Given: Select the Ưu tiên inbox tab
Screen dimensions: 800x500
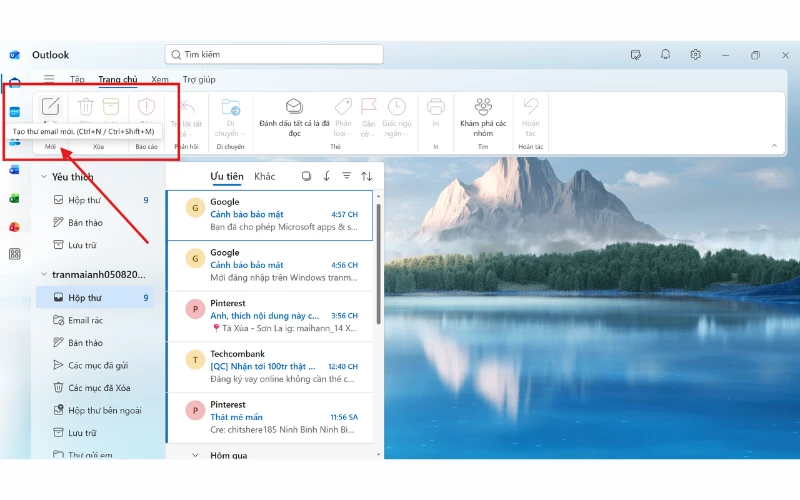Looking at the screenshot, I should click(227, 176).
